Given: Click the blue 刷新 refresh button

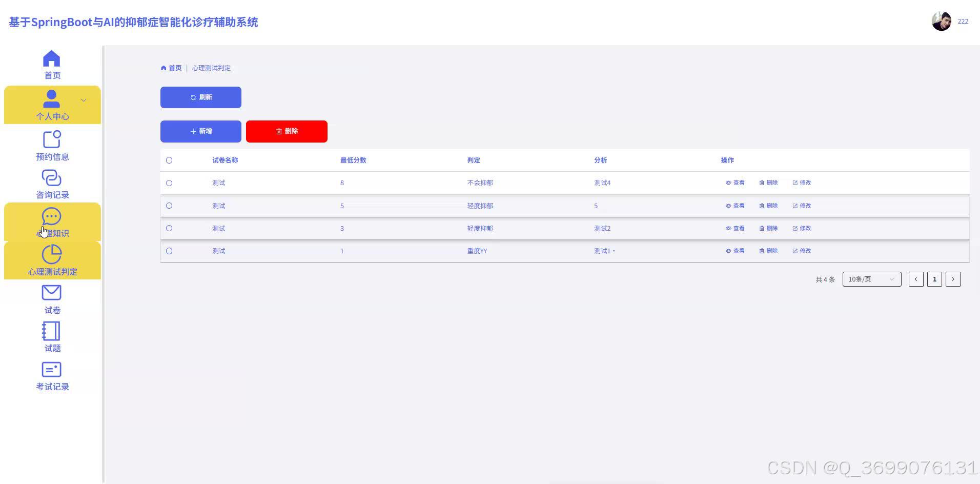Looking at the screenshot, I should 201,97.
